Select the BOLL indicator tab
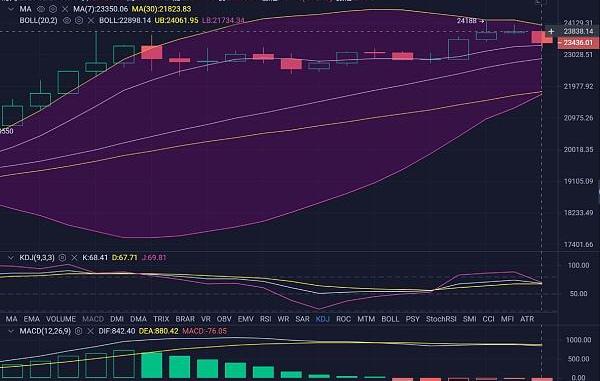This screenshot has height=381, width=600. coord(390,319)
